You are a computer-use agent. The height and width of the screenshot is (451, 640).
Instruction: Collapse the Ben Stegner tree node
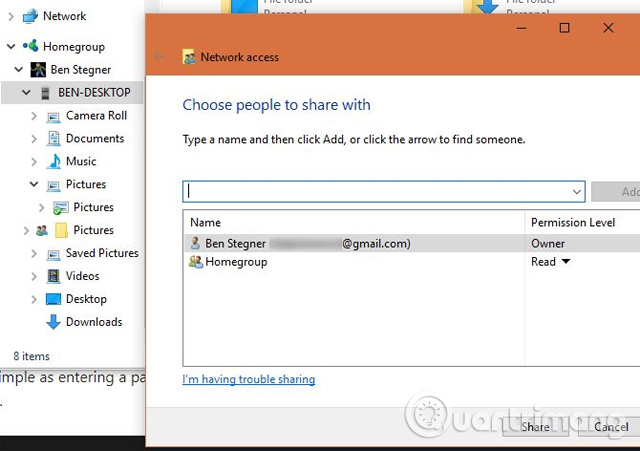19,69
